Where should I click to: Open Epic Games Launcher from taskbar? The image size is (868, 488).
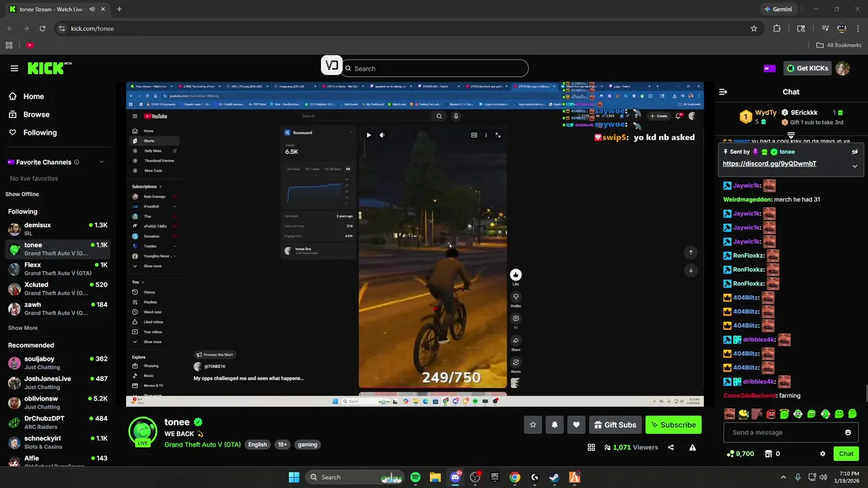click(495, 477)
